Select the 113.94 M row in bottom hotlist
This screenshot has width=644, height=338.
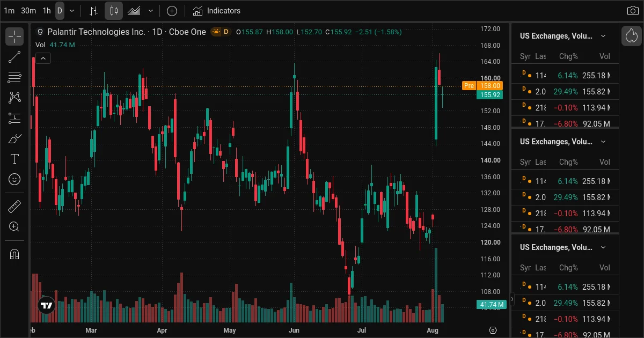tap(565, 319)
